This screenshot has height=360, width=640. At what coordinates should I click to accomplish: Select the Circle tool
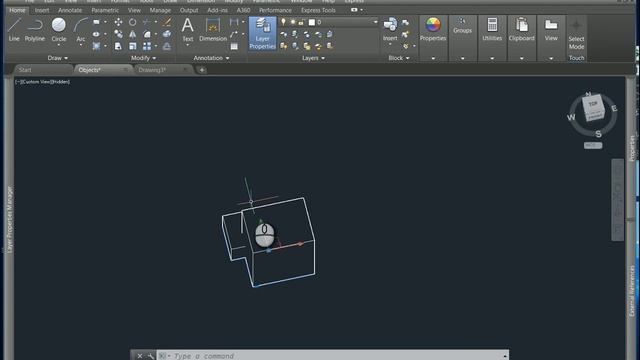[x=59, y=30]
